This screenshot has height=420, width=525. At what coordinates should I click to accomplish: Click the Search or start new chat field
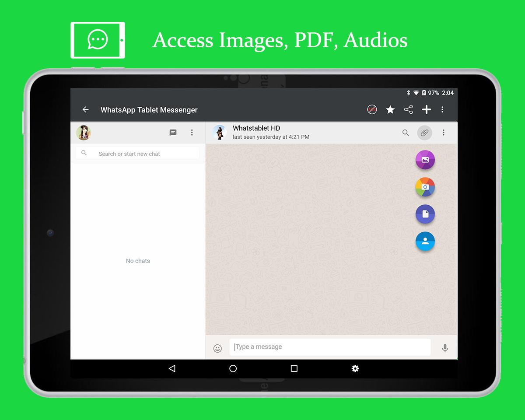tap(137, 154)
